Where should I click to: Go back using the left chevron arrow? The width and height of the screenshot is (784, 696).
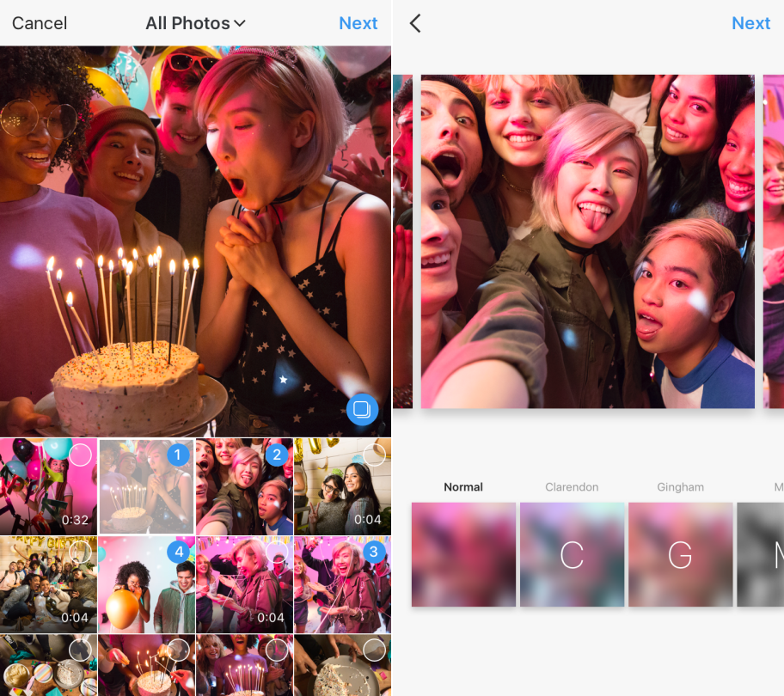coord(415,23)
